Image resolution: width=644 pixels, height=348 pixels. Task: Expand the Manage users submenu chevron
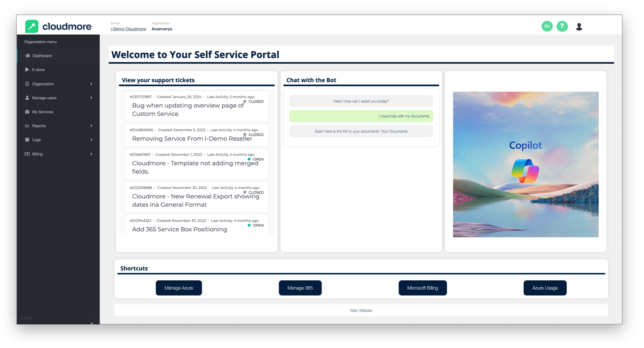pyautogui.click(x=91, y=98)
